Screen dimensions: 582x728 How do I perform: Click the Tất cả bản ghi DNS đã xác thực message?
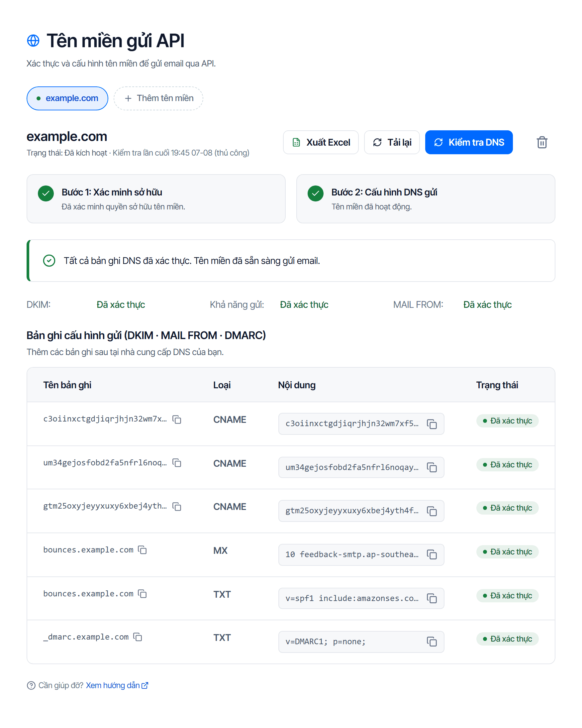(x=192, y=261)
